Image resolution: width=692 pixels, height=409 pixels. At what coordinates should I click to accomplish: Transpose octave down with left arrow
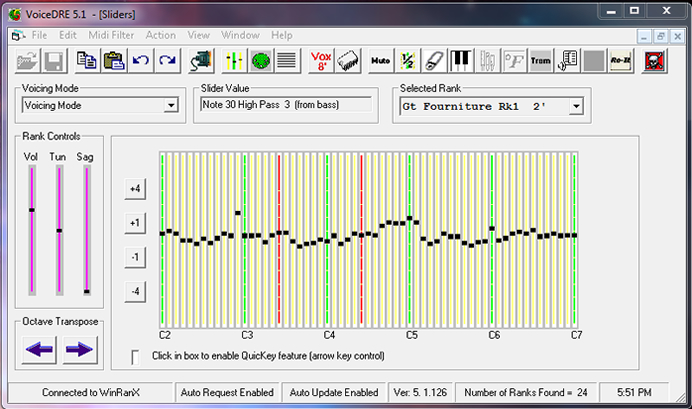tap(39, 350)
